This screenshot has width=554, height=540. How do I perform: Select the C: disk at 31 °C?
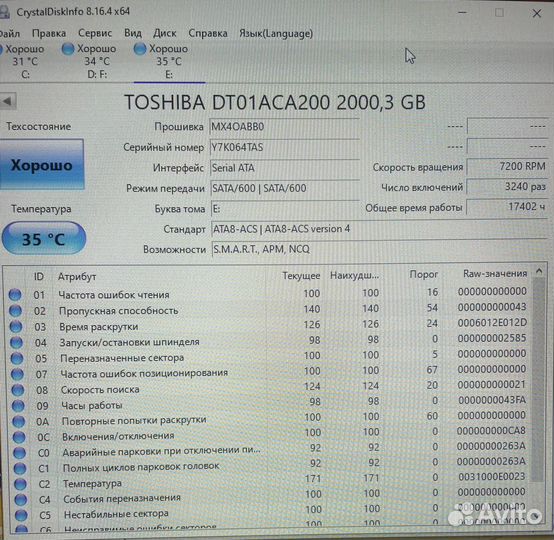point(22,61)
